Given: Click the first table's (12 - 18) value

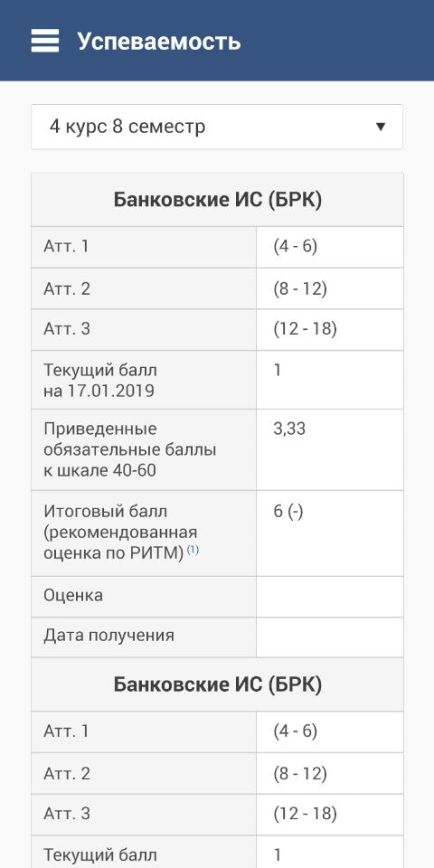Looking at the screenshot, I should 305,329.
